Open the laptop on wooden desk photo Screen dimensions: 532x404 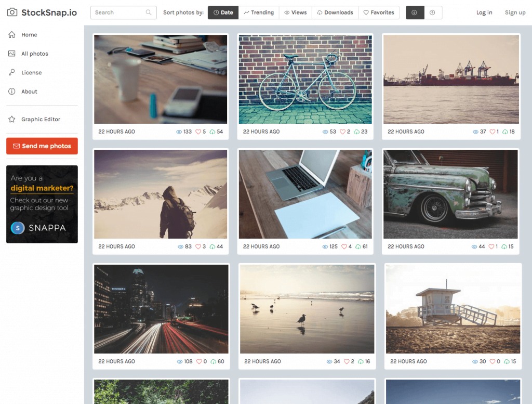[x=305, y=194]
